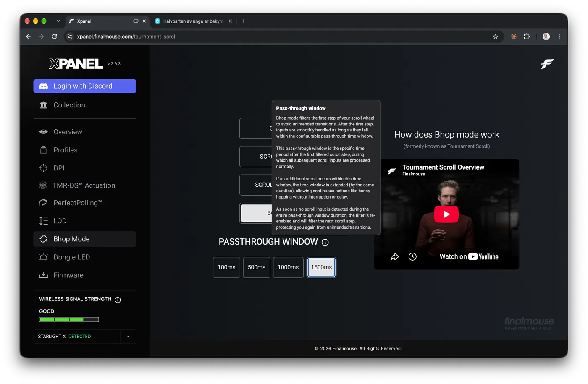Open video via Watch on YouTube link
The height and width of the screenshot is (384, 588).
coord(469,256)
